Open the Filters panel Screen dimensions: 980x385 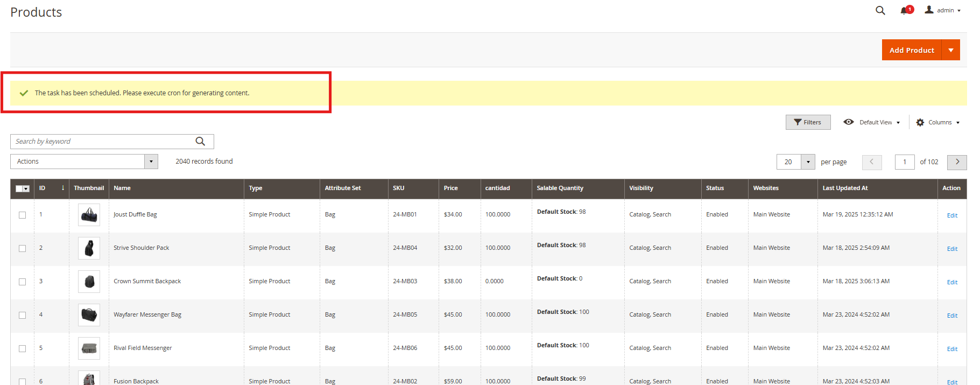click(x=808, y=122)
